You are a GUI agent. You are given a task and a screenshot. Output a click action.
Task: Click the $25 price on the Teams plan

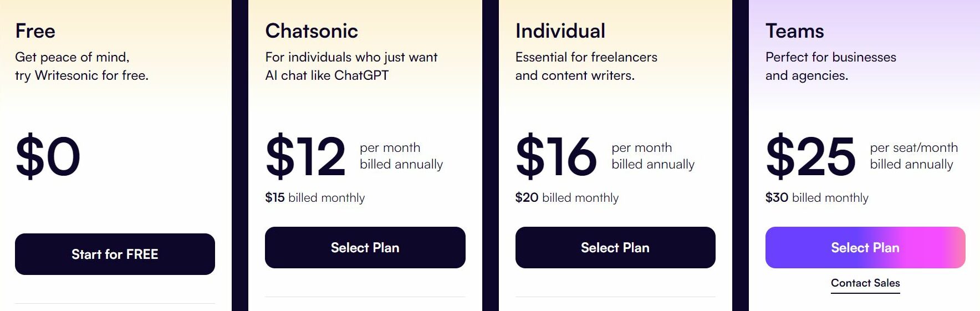(x=810, y=156)
